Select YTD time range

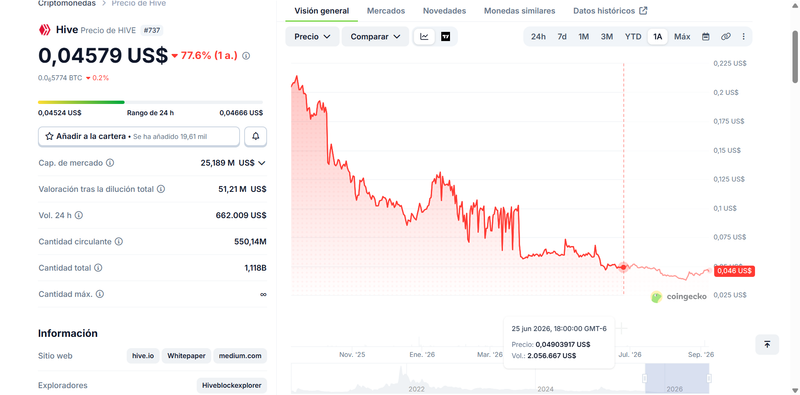pyautogui.click(x=633, y=37)
